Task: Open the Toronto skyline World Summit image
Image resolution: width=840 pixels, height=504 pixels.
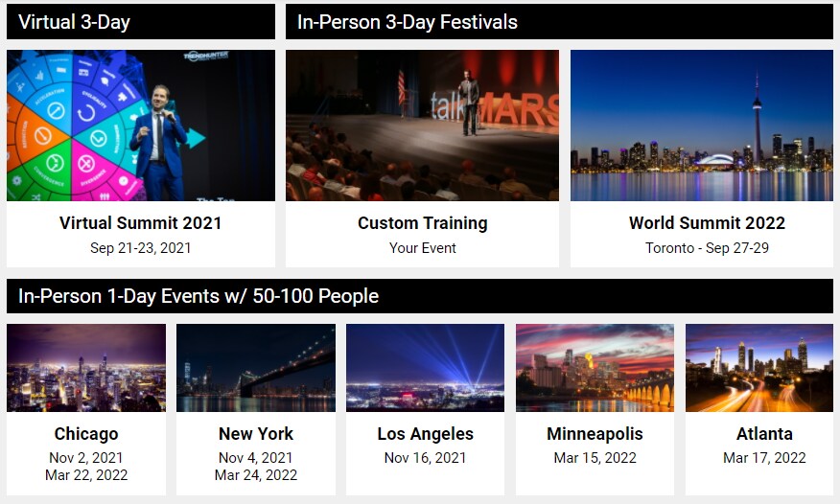Action: coord(702,126)
